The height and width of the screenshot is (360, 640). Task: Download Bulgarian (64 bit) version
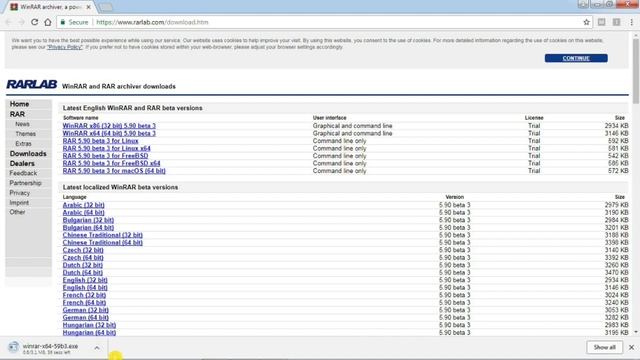tap(88, 228)
